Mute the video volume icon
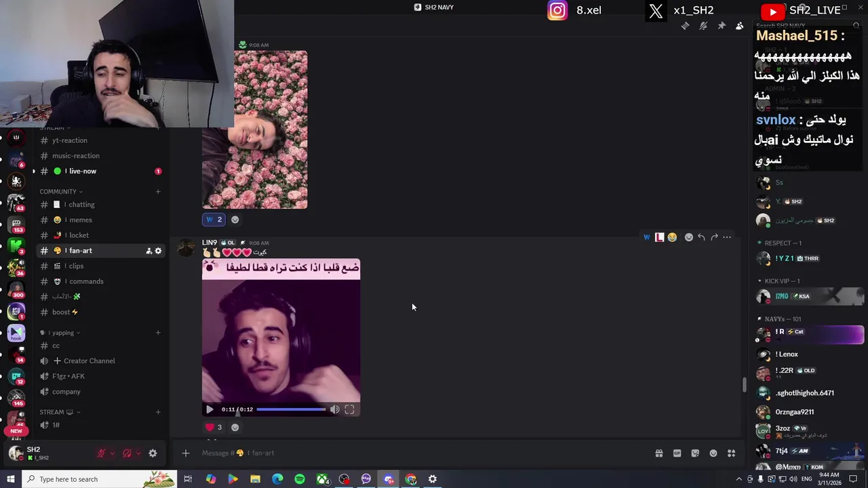 point(335,409)
